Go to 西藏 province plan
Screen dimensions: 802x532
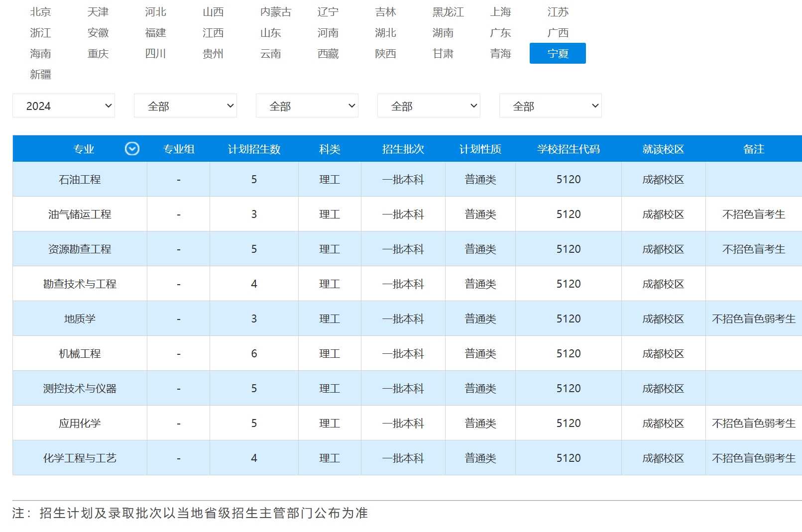pyautogui.click(x=328, y=54)
